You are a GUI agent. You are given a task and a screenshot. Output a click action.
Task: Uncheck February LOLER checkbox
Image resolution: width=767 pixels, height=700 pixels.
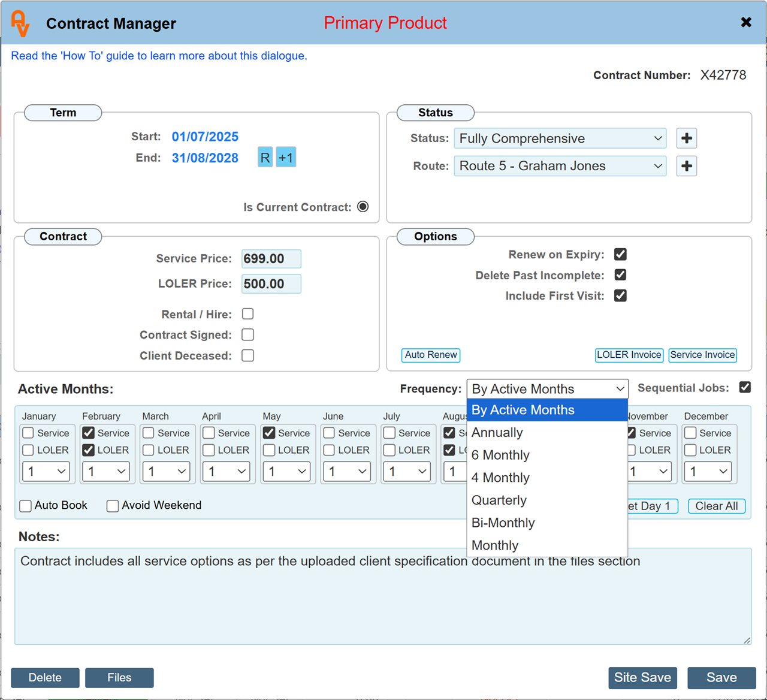click(x=88, y=450)
